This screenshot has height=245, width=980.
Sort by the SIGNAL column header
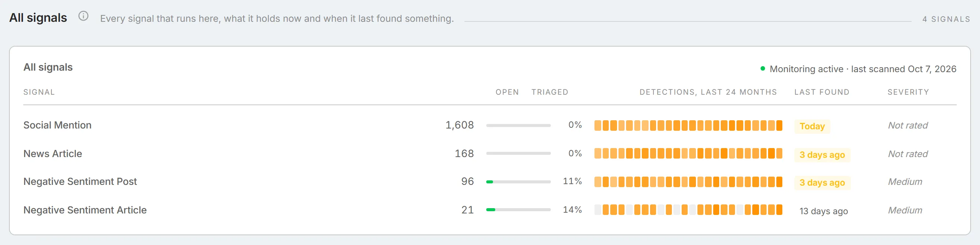pos(39,92)
